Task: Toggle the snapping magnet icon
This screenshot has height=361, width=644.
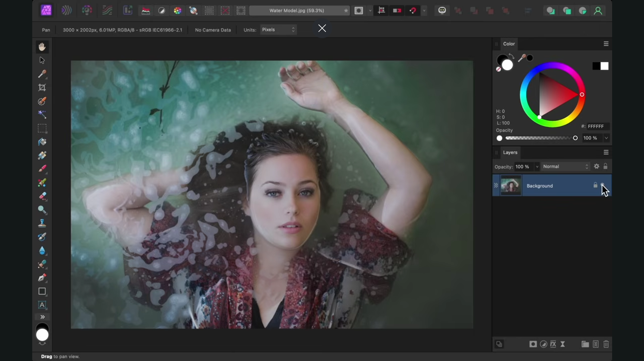Action: pyautogui.click(x=413, y=11)
